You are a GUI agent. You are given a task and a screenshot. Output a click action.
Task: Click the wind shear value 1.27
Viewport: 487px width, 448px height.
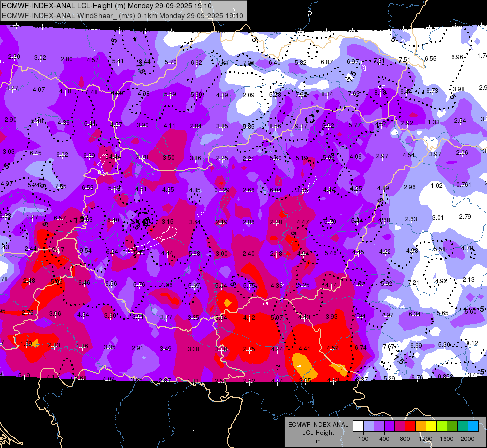pyautogui.click(x=32, y=217)
